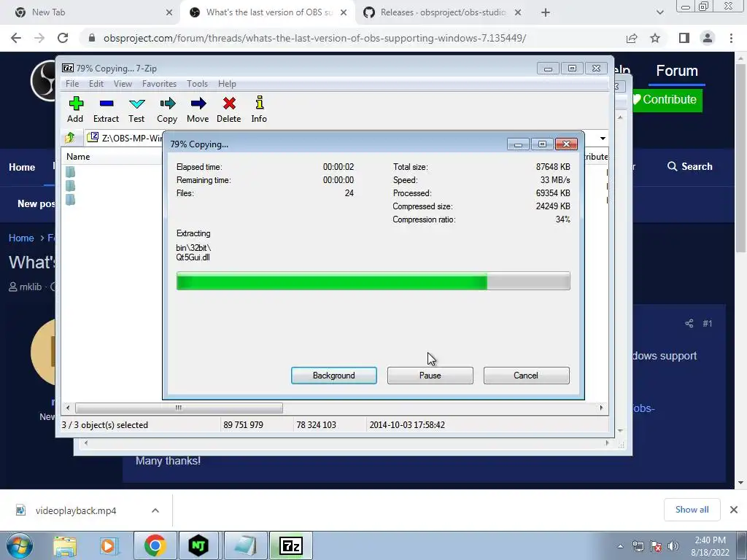Open the Help menu in 7-Zip
This screenshot has width=747, height=560.
pyautogui.click(x=228, y=84)
